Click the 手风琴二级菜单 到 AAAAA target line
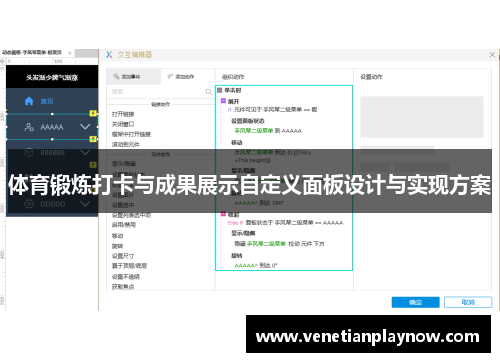Screen dimensions: 500x362 (268, 131)
